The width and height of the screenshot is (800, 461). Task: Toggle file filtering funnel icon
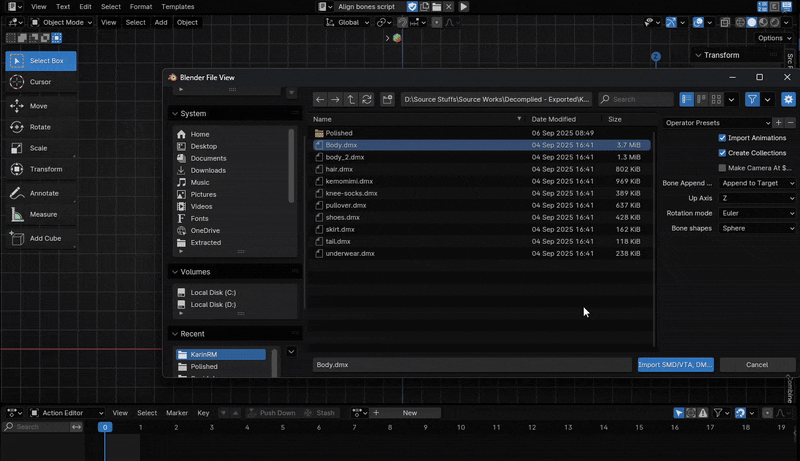coord(753,99)
